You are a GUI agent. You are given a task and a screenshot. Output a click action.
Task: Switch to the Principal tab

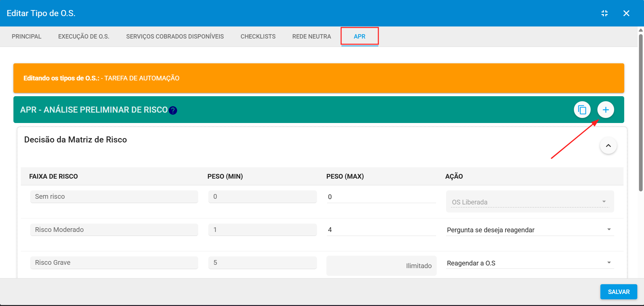click(26, 37)
